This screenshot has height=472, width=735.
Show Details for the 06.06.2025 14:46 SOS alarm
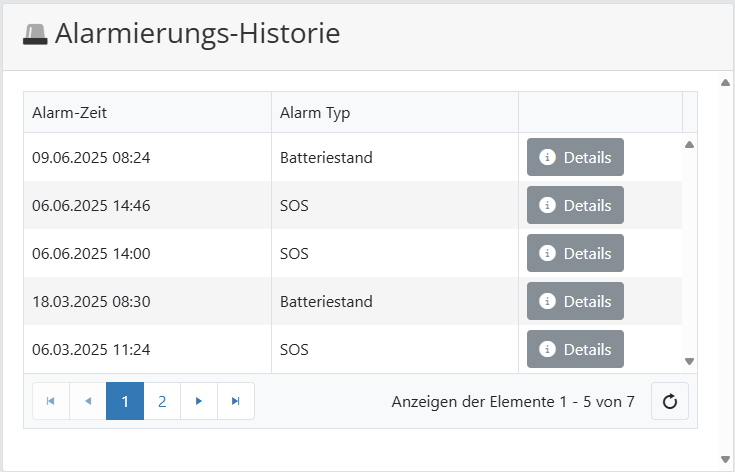coord(575,205)
